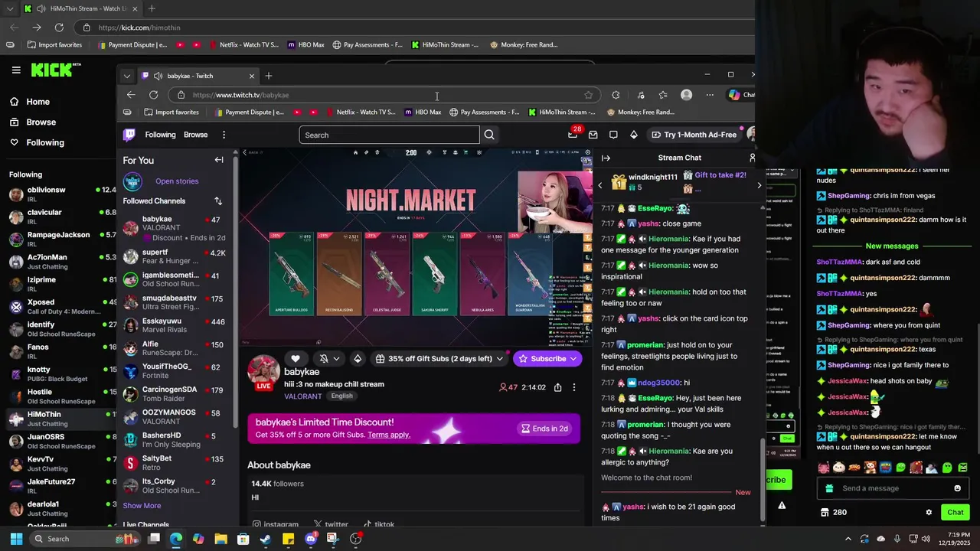Click the green Kick Chat send button
This screenshot has width=980, height=551.
pyautogui.click(x=955, y=512)
